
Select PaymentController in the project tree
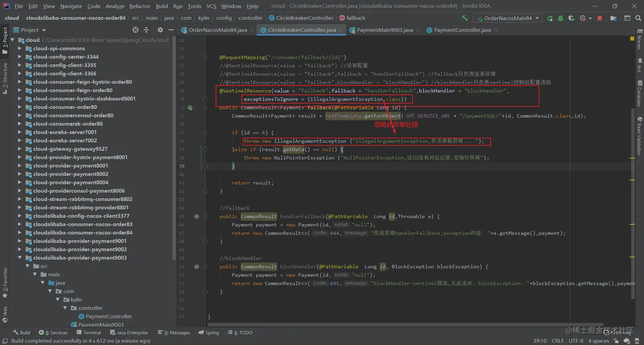(x=109, y=316)
